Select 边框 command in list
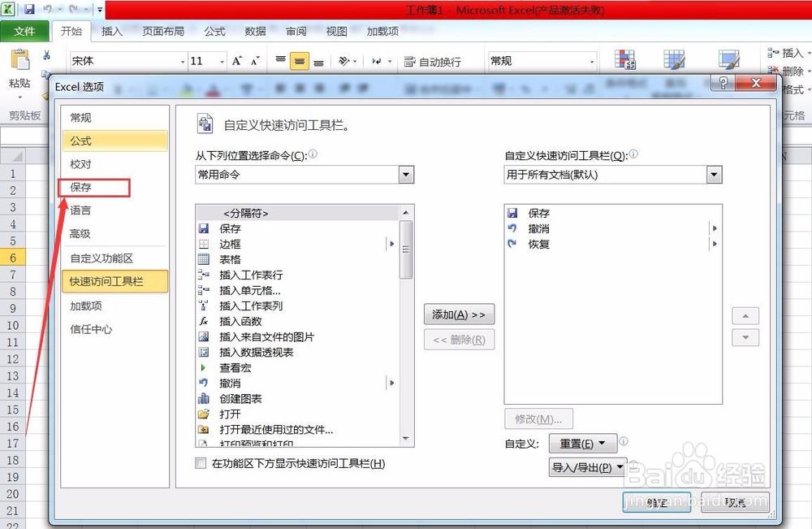This screenshot has width=812, height=529. [297, 244]
